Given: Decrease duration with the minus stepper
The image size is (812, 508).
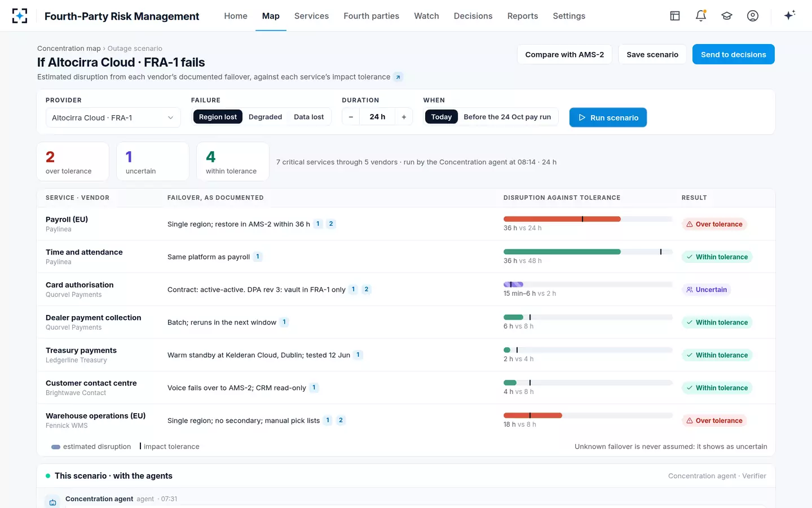Looking at the screenshot, I should pos(351,117).
